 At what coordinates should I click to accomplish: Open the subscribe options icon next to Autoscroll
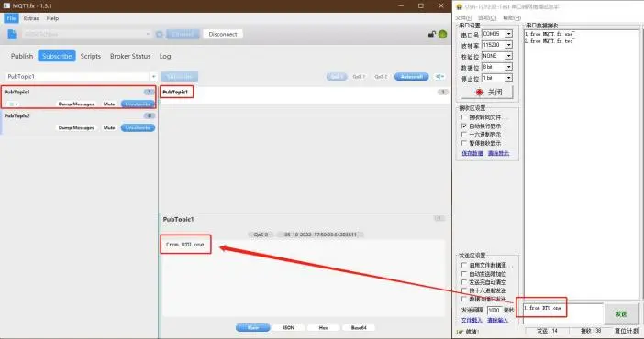439,76
